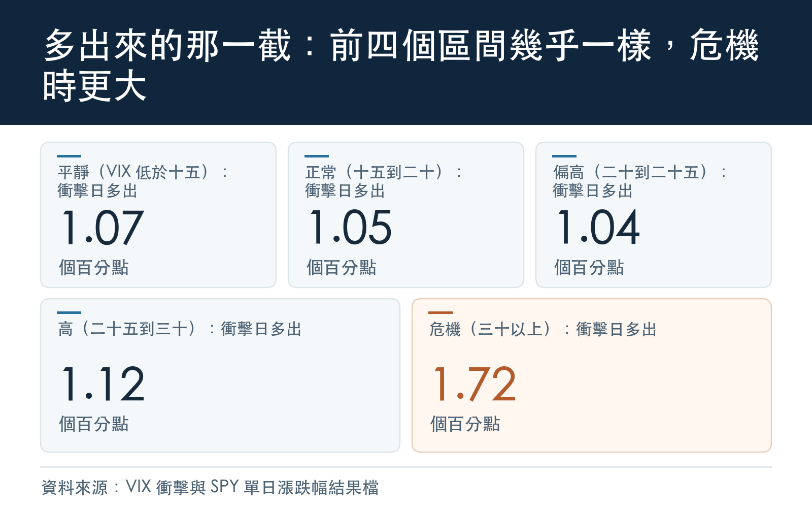Click the 資料來源 source footnote
812x508 pixels.
tap(210, 487)
